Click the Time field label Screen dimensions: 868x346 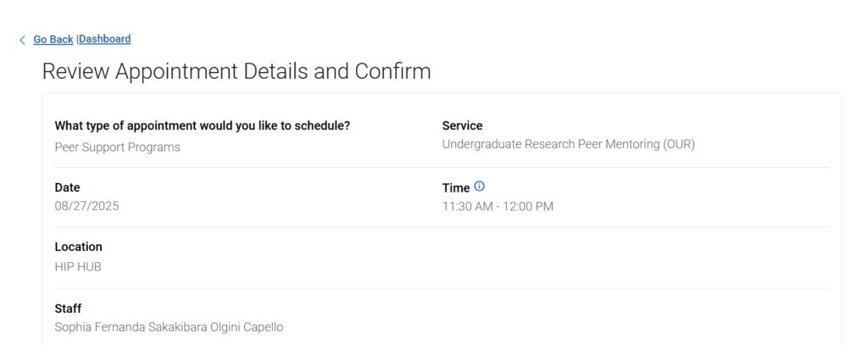456,187
